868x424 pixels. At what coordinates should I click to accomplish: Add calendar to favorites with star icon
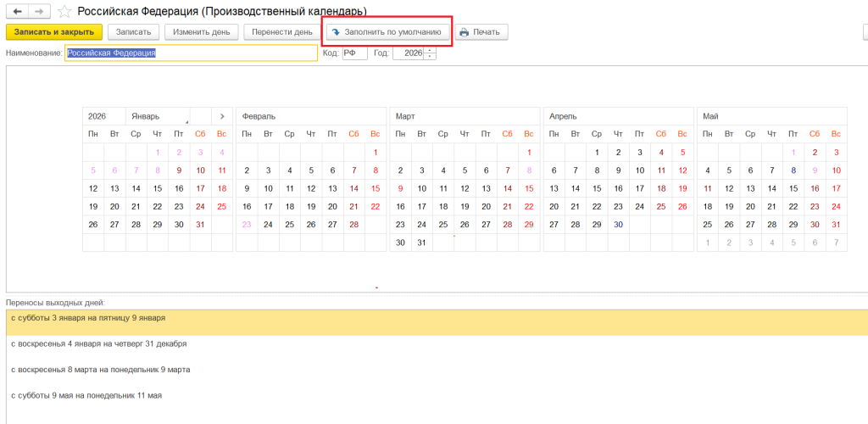pyautogui.click(x=64, y=11)
